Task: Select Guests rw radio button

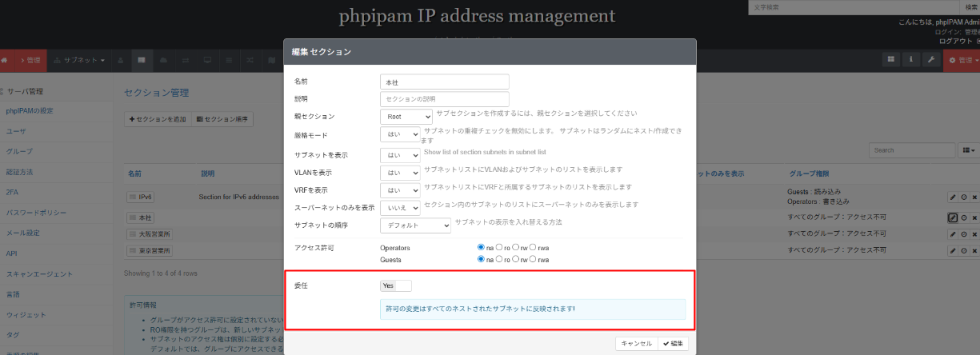Action: pos(516,259)
